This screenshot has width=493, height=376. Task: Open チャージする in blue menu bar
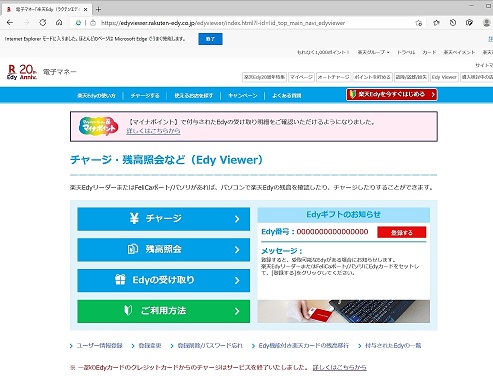point(145,96)
